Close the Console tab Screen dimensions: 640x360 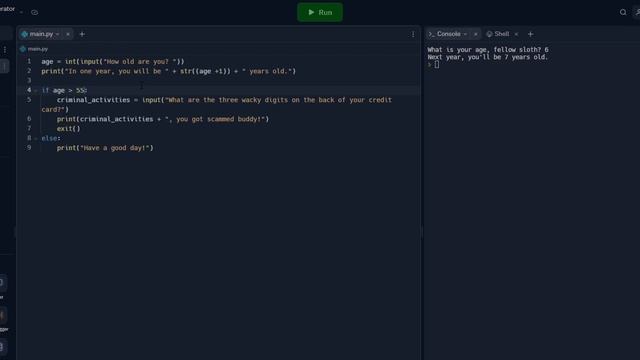click(x=476, y=34)
